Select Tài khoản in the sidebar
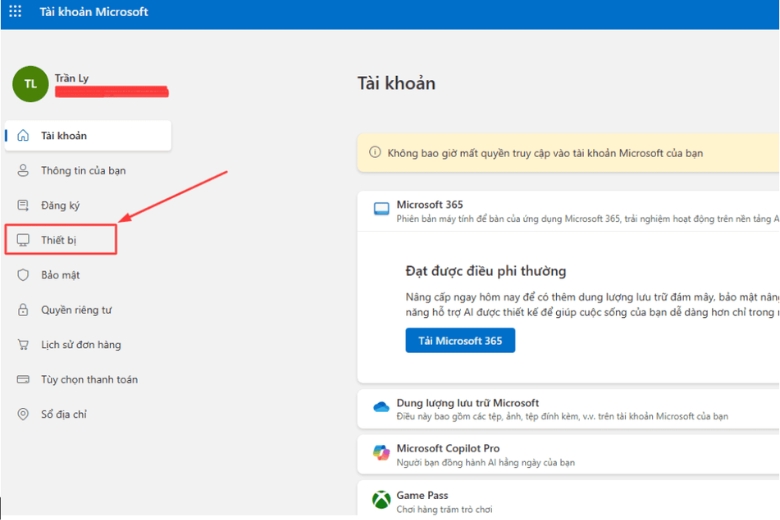 pos(88,135)
